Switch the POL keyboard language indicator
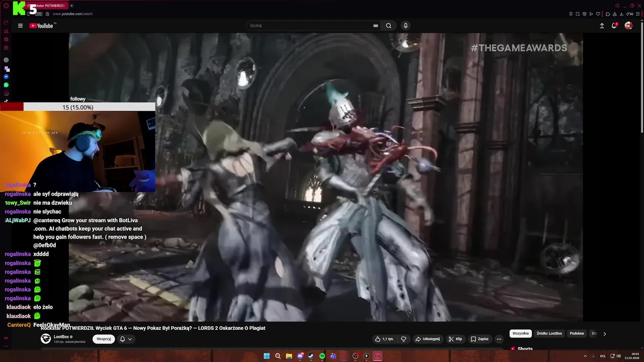Image resolution: width=644 pixels, height=362 pixels. point(603,356)
